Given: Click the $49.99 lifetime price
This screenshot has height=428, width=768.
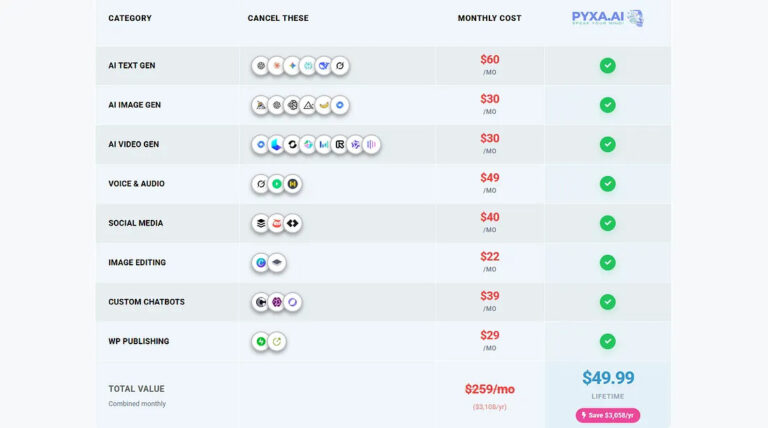Looking at the screenshot, I should [608, 378].
